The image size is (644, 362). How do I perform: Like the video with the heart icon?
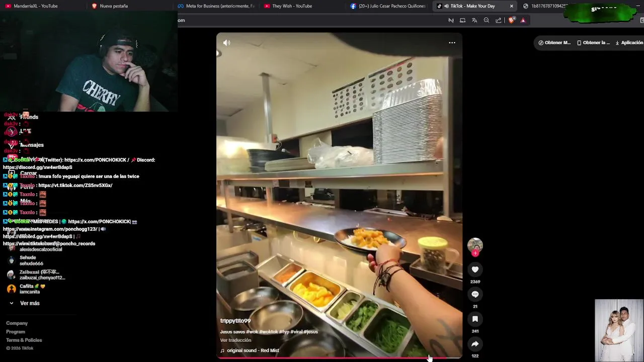[475, 269]
